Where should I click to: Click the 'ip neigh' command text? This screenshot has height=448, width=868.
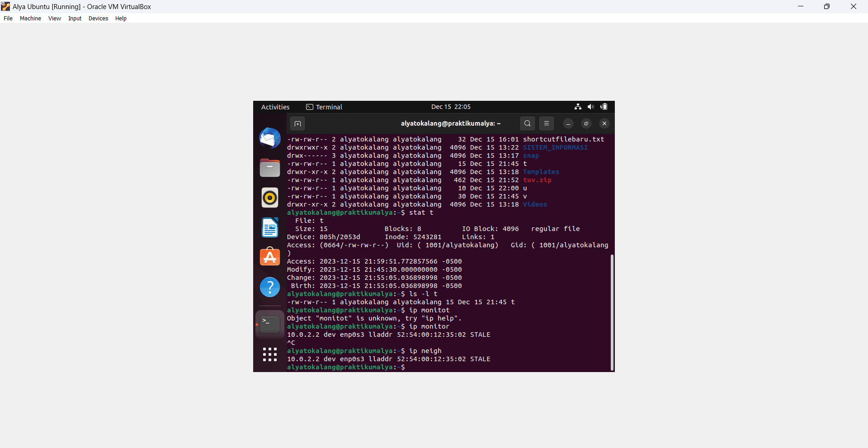click(x=425, y=351)
